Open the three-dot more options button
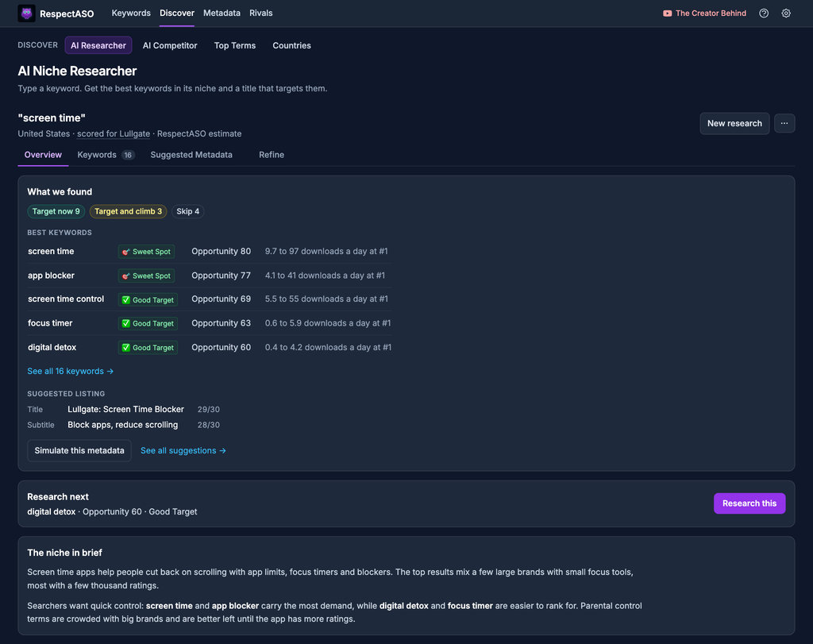Viewport: 813px width, 644px height. [x=784, y=123]
